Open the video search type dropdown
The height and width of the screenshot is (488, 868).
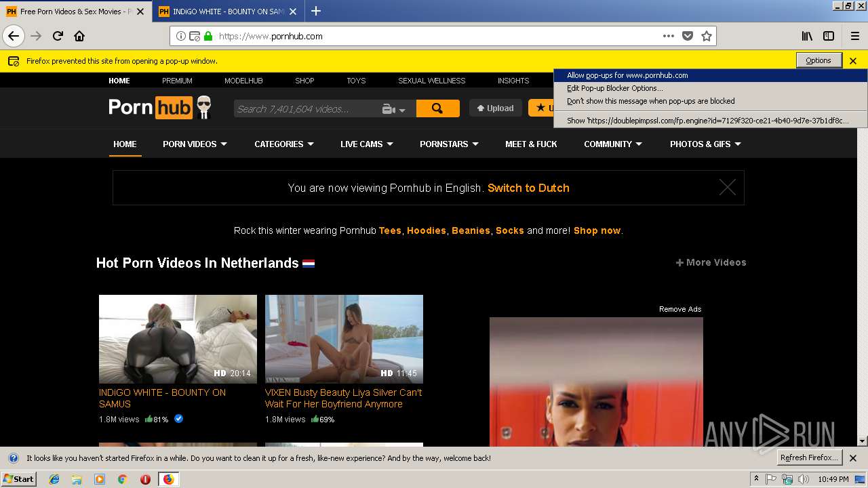click(x=394, y=109)
